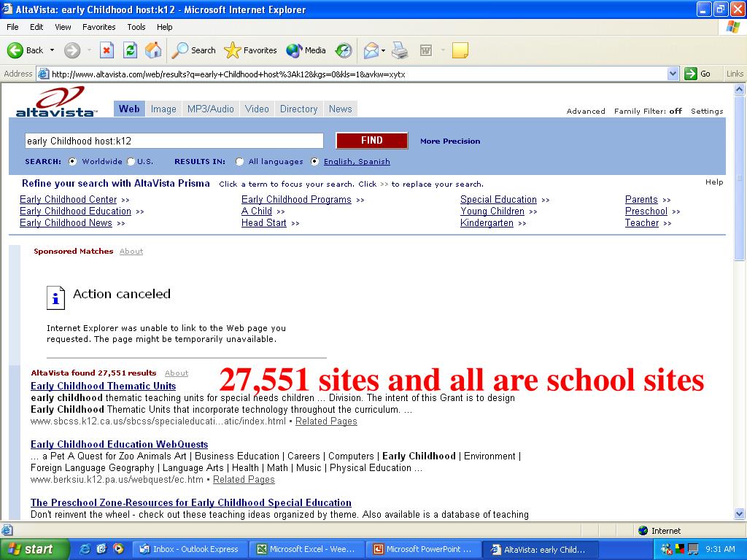Click the AltaVista logo

pos(56,101)
